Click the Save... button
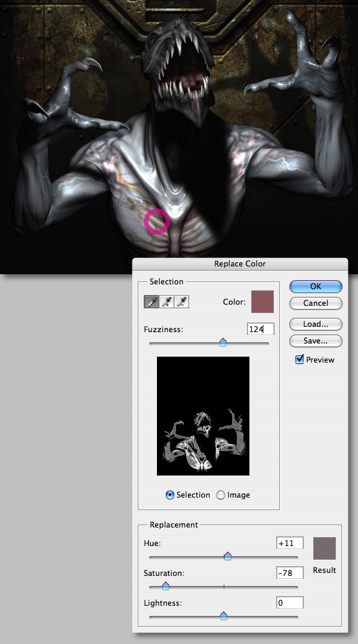 (316, 341)
